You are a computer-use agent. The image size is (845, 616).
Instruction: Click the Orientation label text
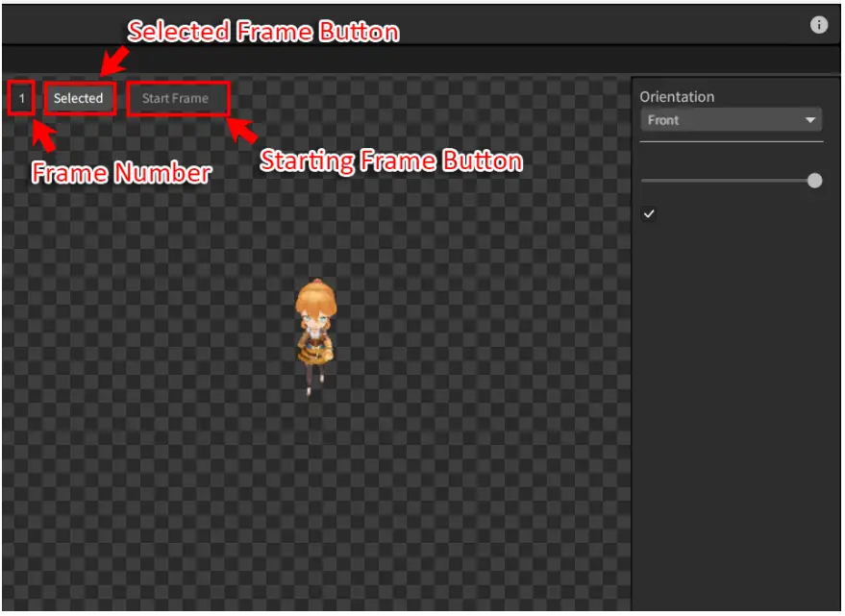click(677, 97)
